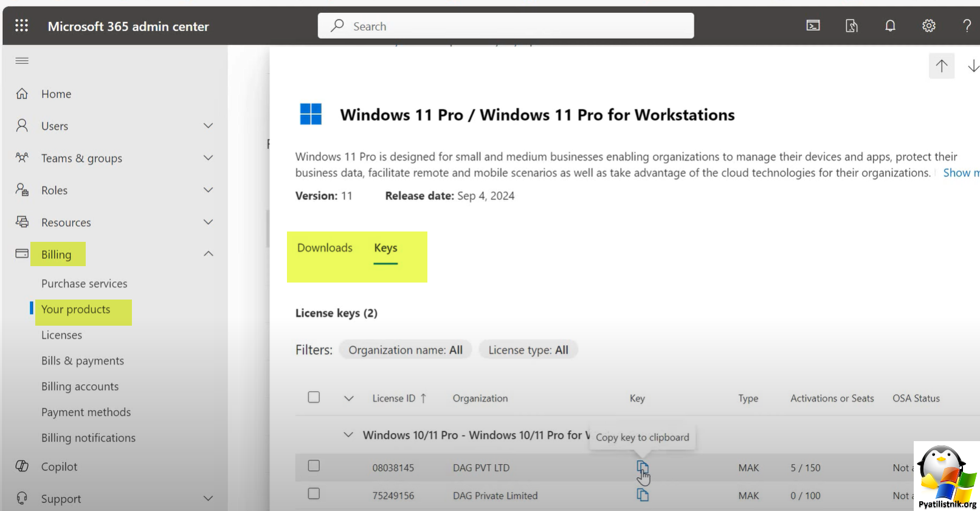Expand the Support menu chevron
Image resolution: width=980 pixels, height=511 pixels.
[x=208, y=499]
